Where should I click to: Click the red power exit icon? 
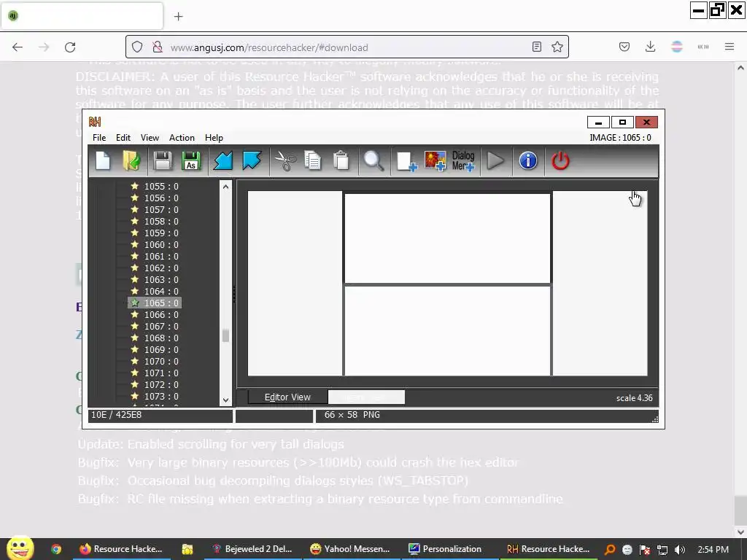click(x=560, y=161)
